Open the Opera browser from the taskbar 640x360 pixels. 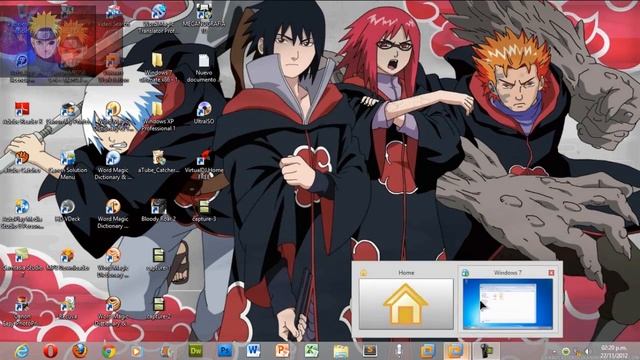51,351
